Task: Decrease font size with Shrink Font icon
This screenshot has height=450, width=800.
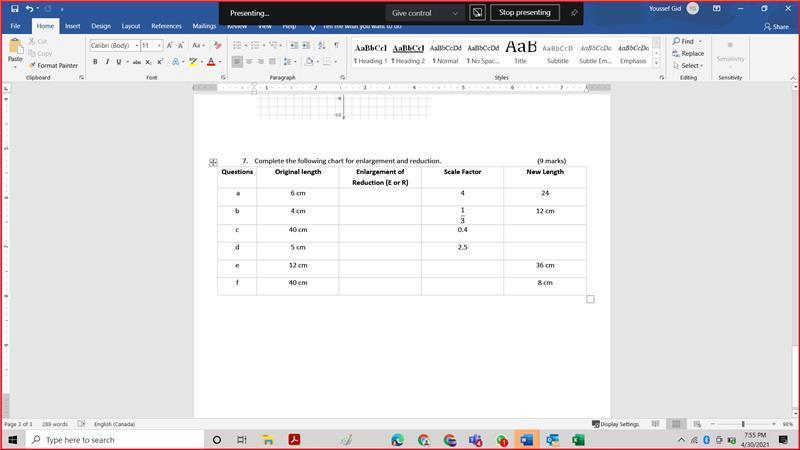Action: [181, 45]
